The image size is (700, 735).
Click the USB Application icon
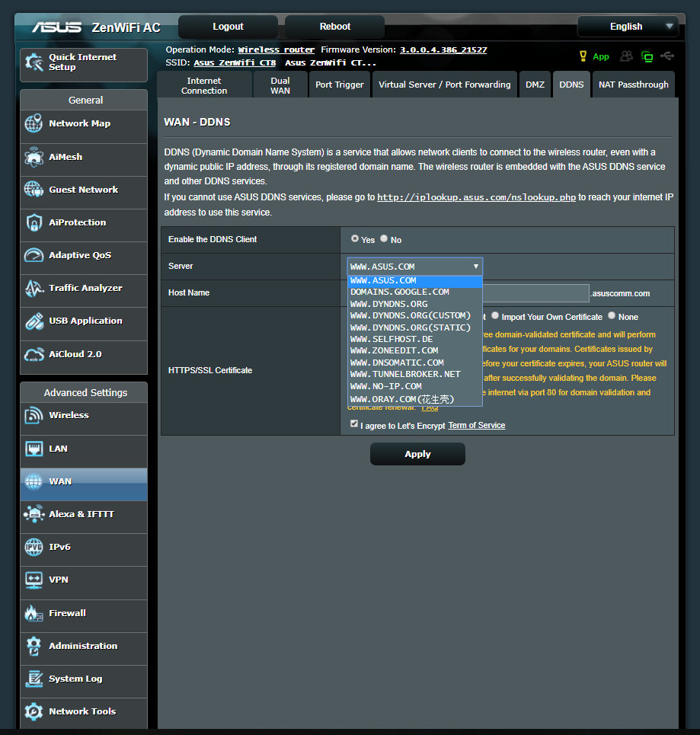[x=34, y=321]
